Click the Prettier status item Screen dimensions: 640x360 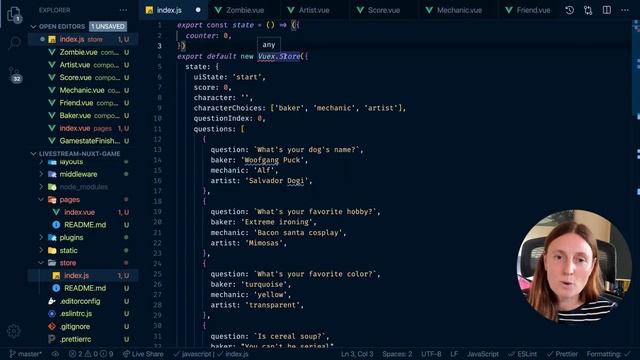coord(562,354)
